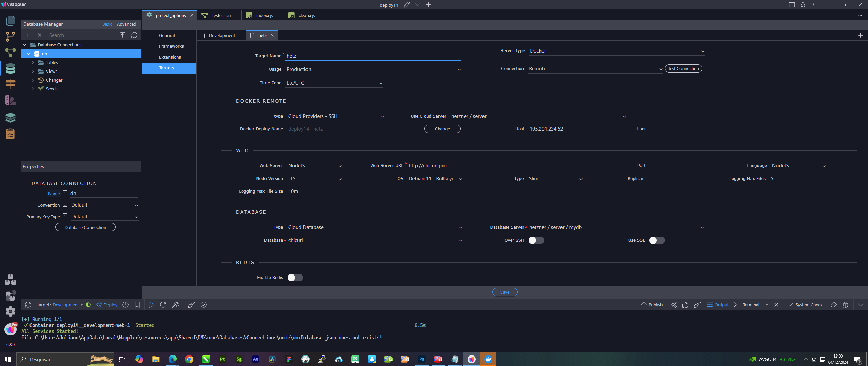The height and width of the screenshot is (366, 868).
Task: Click the Host field showing 195.201.234.62
Action: tap(556, 129)
